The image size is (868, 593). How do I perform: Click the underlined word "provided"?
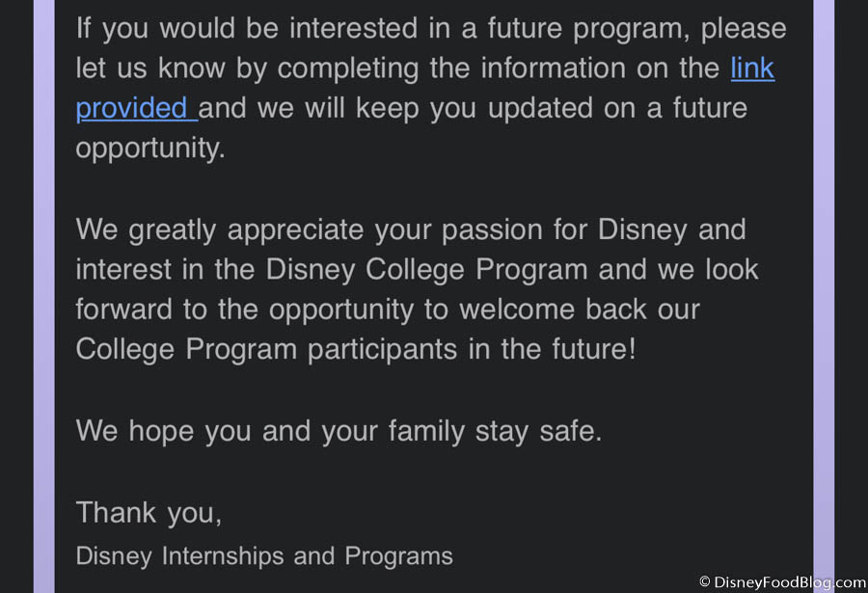pos(133,107)
